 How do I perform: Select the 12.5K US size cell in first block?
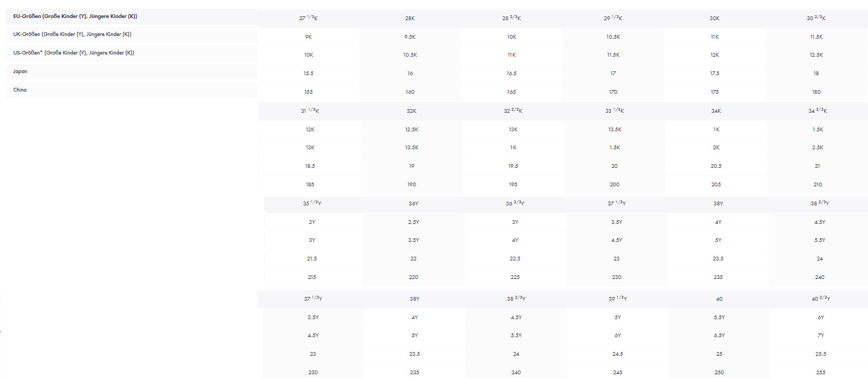816,55
